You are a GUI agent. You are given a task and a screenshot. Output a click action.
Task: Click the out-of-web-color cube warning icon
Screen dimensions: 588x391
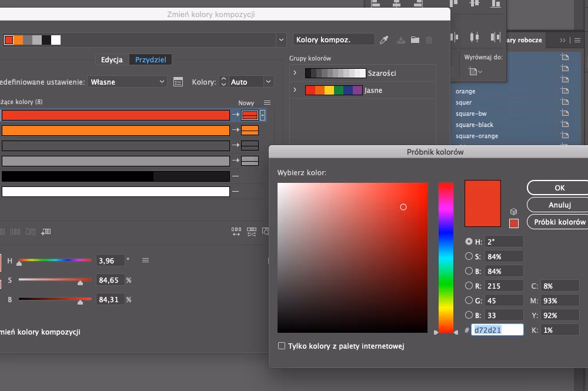514,212
